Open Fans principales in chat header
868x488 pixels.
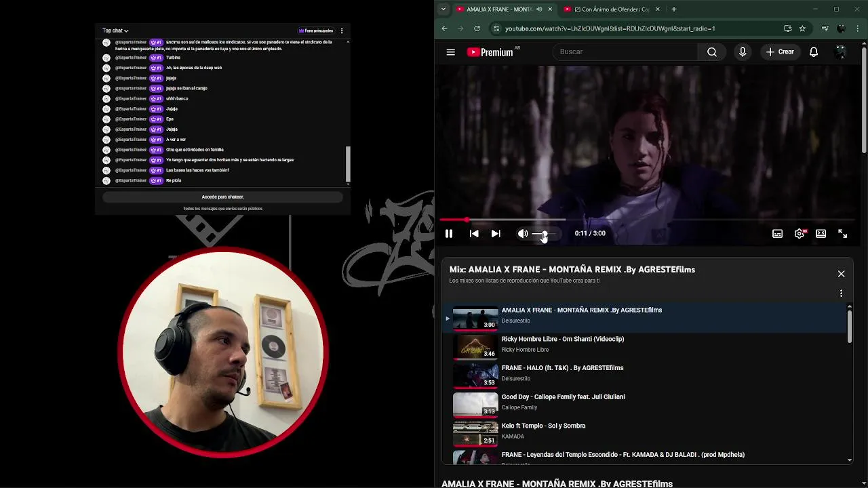tap(316, 30)
